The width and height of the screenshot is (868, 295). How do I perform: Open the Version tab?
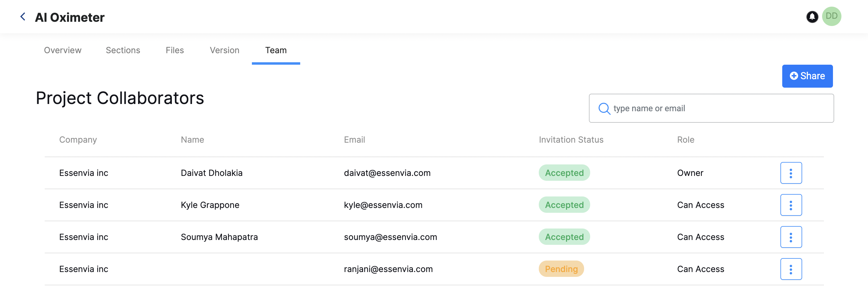(224, 50)
